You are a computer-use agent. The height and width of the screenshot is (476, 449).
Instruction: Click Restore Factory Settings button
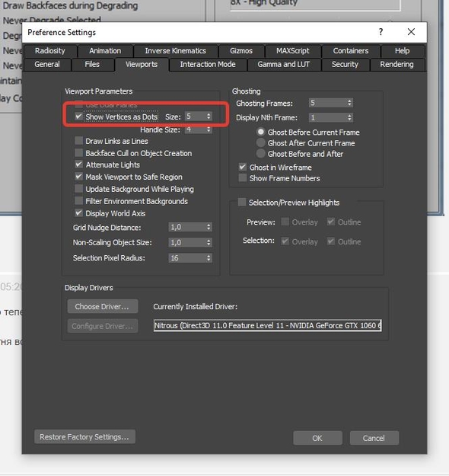click(x=84, y=437)
